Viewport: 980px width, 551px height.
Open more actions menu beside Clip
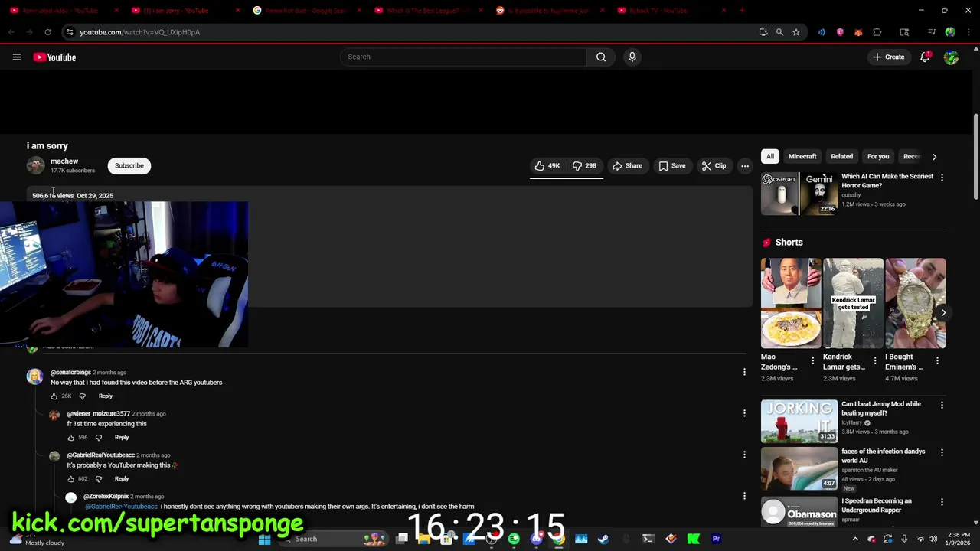(745, 165)
